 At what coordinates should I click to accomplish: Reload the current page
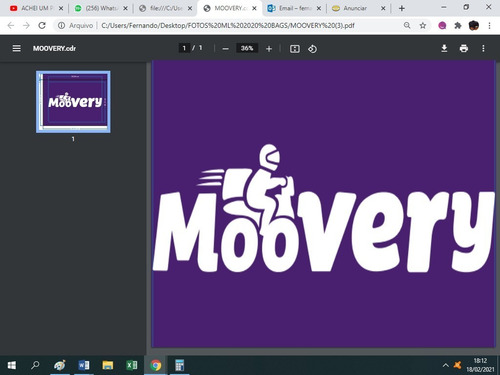click(42, 25)
